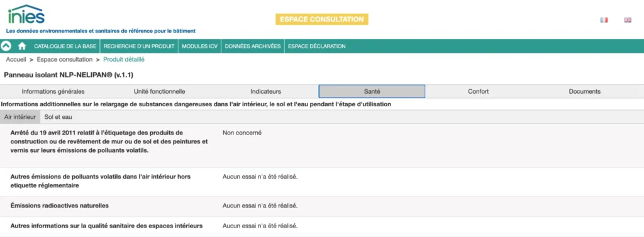
Task: Click 'Aucun essai' value for Autres informations row
Action: [x=260, y=226]
